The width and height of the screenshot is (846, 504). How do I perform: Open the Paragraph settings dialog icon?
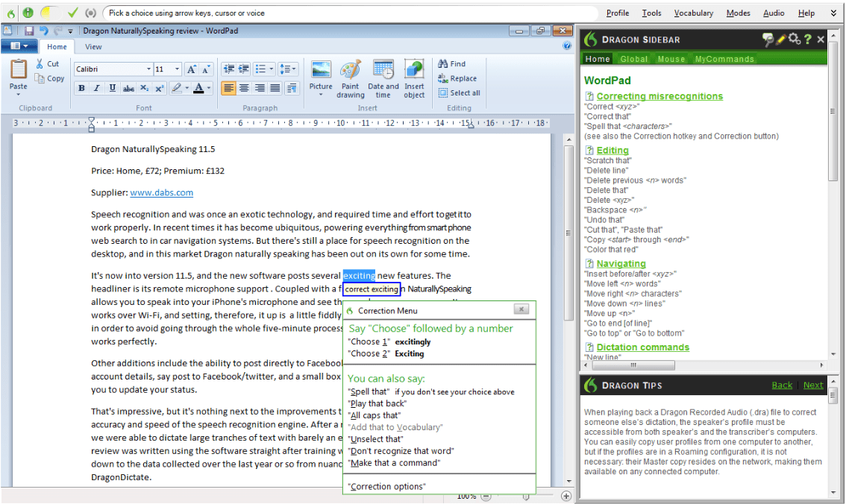292,88
